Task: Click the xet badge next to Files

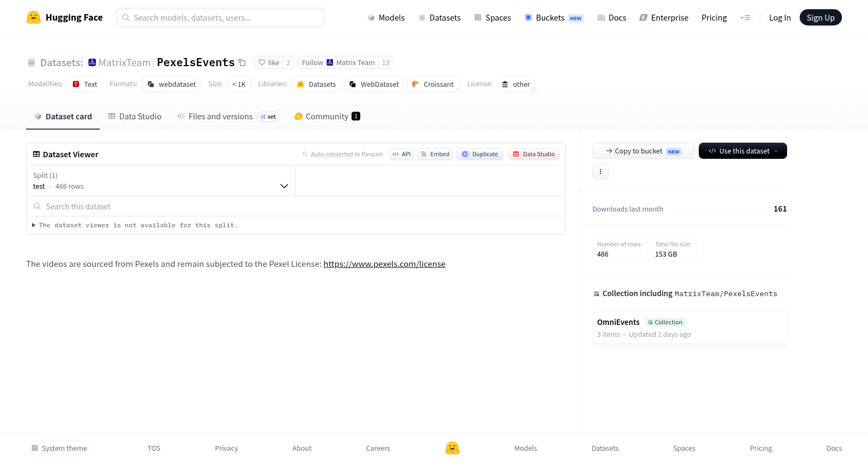Action: (268, 117)
